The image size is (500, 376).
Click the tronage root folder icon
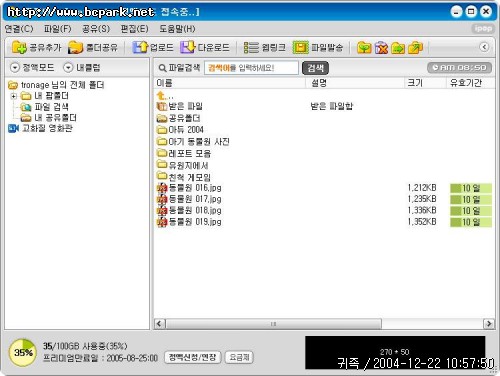coord(13,85)
